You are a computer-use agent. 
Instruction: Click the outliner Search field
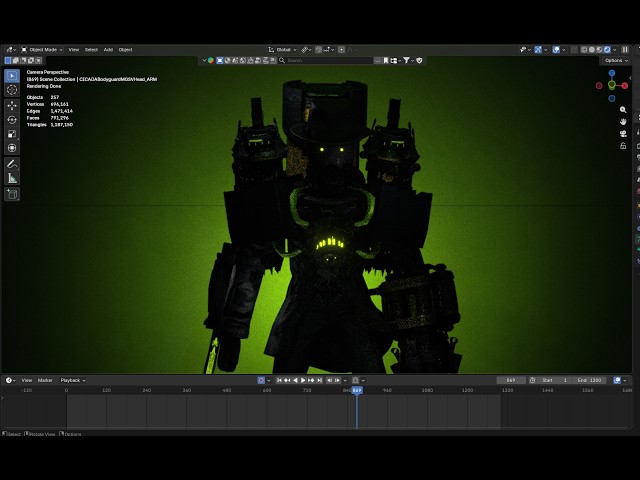coord(325,60)
